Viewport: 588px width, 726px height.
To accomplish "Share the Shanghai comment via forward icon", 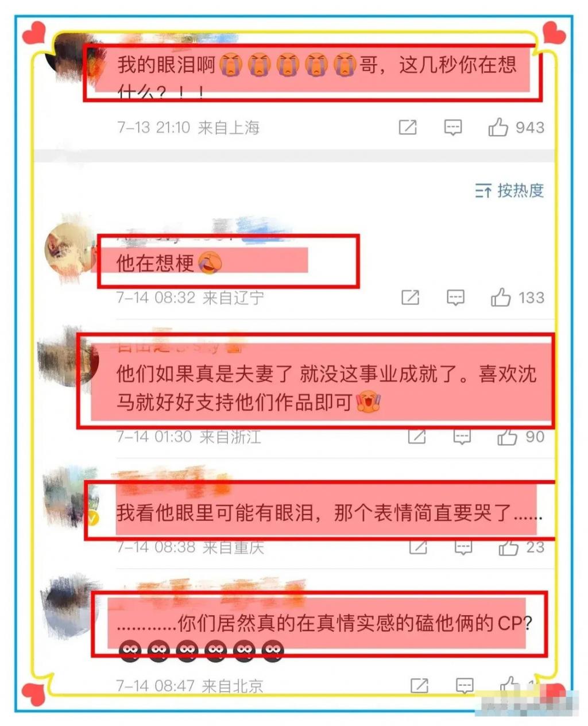I will (x=408, y=127).
